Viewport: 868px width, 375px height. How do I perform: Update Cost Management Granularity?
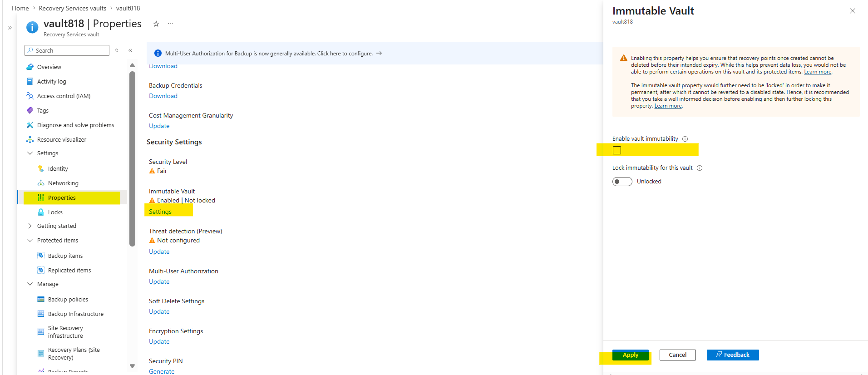pyautogui.click(x=159, y=126)
